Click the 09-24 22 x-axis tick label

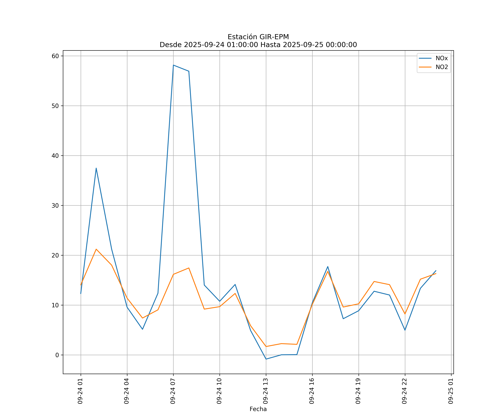(x=405, y=391)
